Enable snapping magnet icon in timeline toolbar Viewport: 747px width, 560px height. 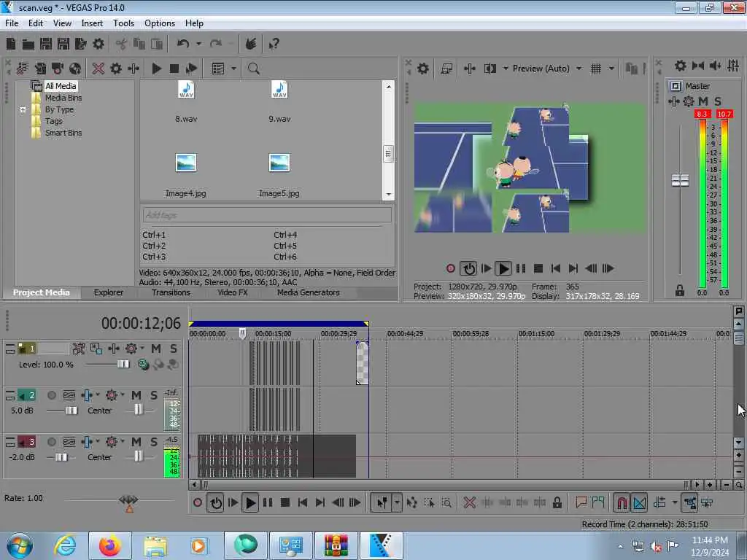pyautogui.click(x=622, y=502)
